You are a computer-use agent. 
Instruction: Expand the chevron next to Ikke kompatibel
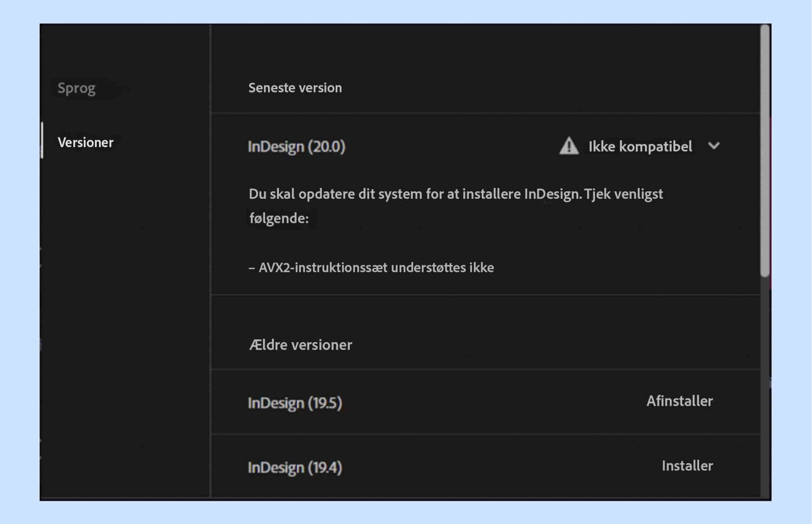pyautogui.click(x=713, y=146)
